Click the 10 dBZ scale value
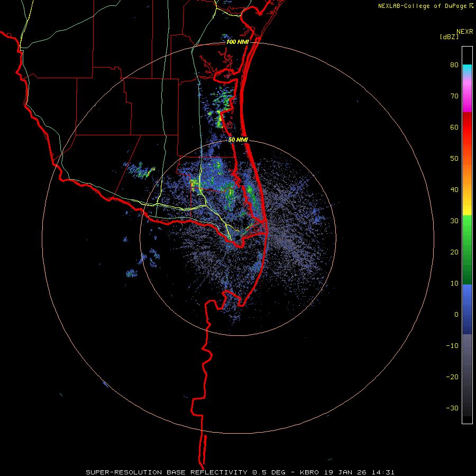476x476 pixels. pos(454,283)
